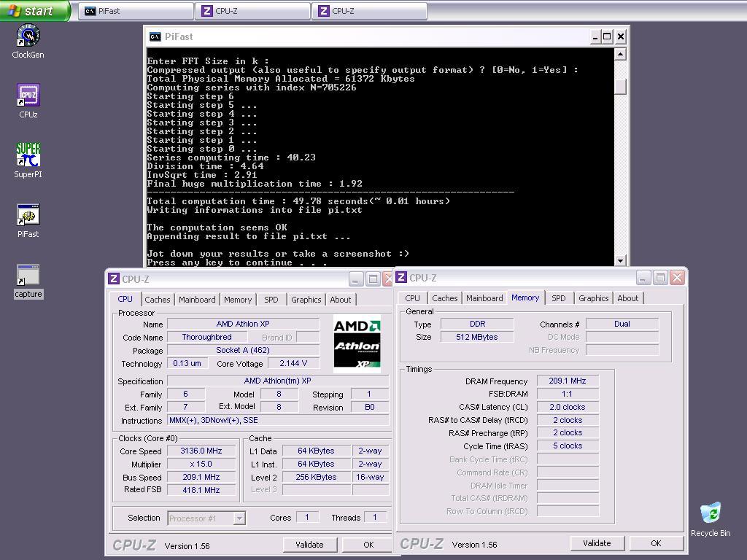Viewport: 747px width, 560px height.
Task: Click OK in left CPU-Z window
Action: tap(368, 544)
